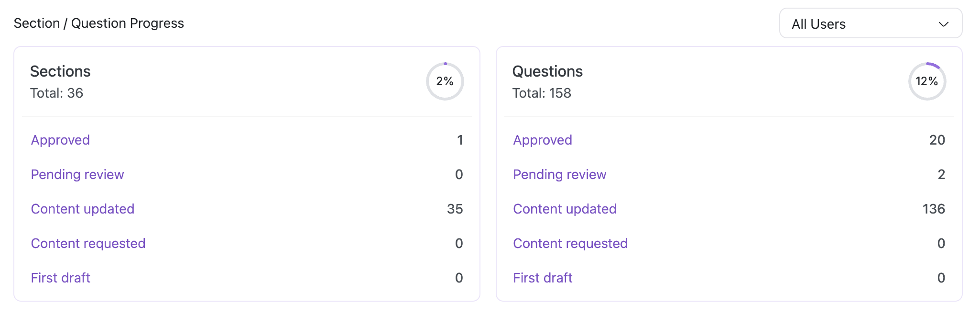Select First draft link under Questions
Image resolution: width=980 pixels, height=316 pixels.
point(543,278)
